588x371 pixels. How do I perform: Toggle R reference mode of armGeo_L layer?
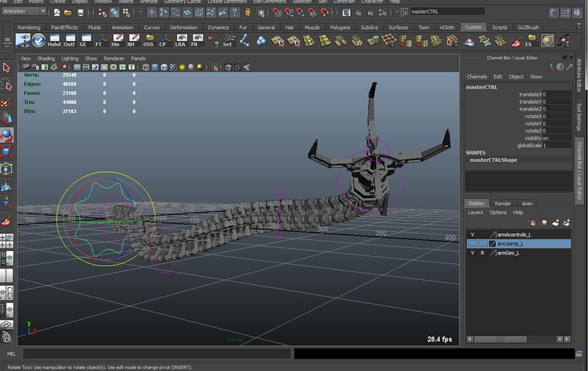(483, 253)
